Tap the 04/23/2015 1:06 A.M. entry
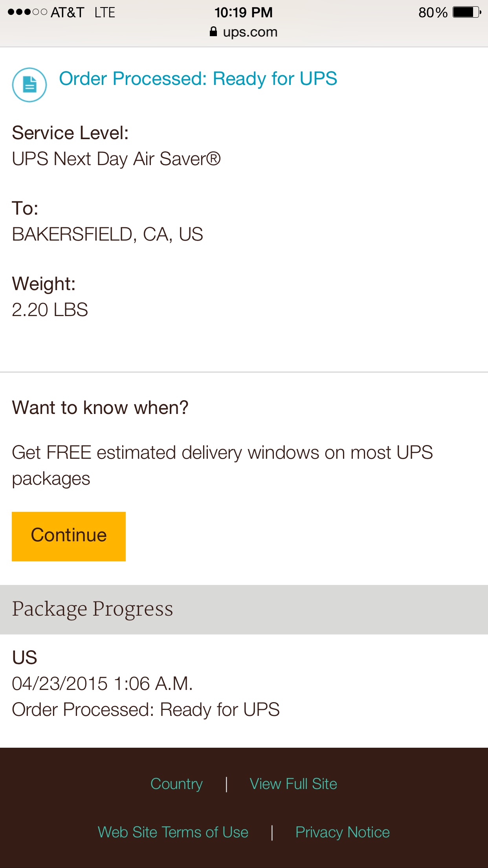 pos(102,684)
